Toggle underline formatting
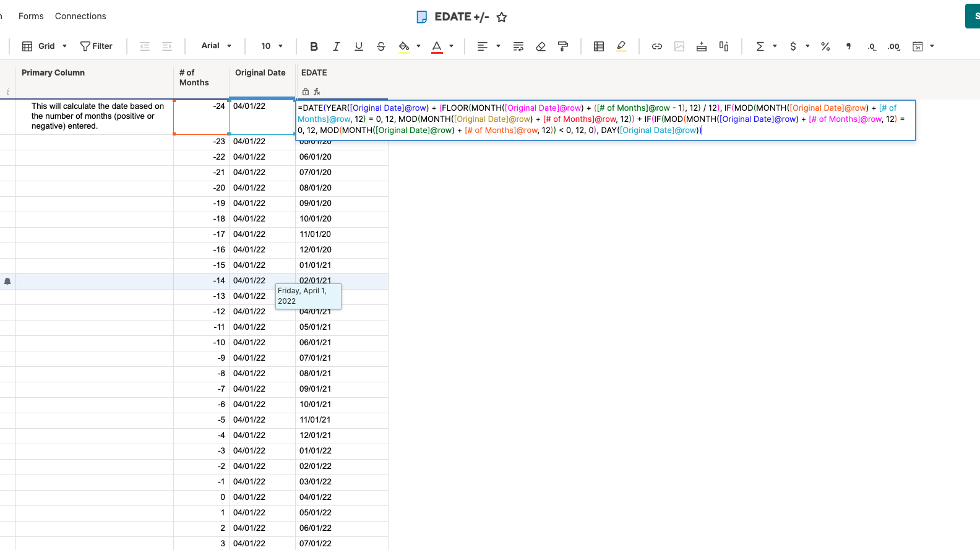This screenshot has width=980, height=550. pyautogui.click(x=358, y=46)
